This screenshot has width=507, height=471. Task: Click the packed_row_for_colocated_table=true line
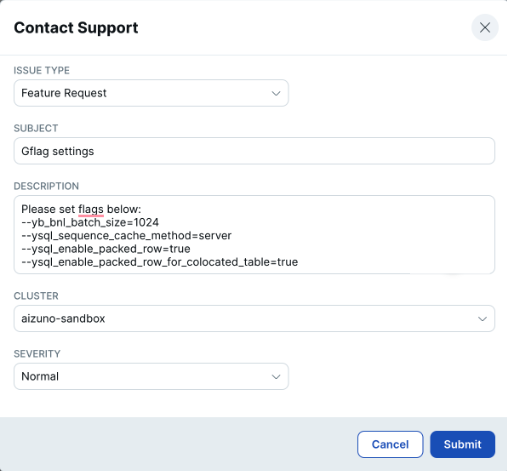(x=160, y=262)
